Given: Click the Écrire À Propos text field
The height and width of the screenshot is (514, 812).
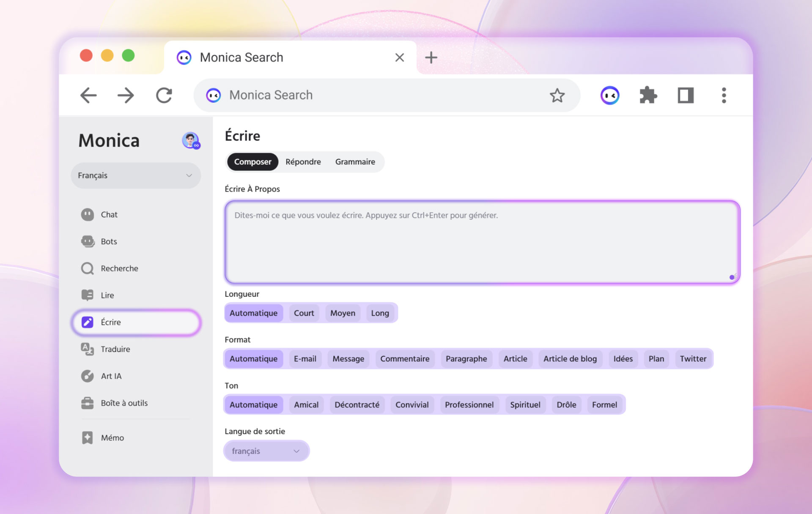Looking at the screenshot, I should 482,242.
